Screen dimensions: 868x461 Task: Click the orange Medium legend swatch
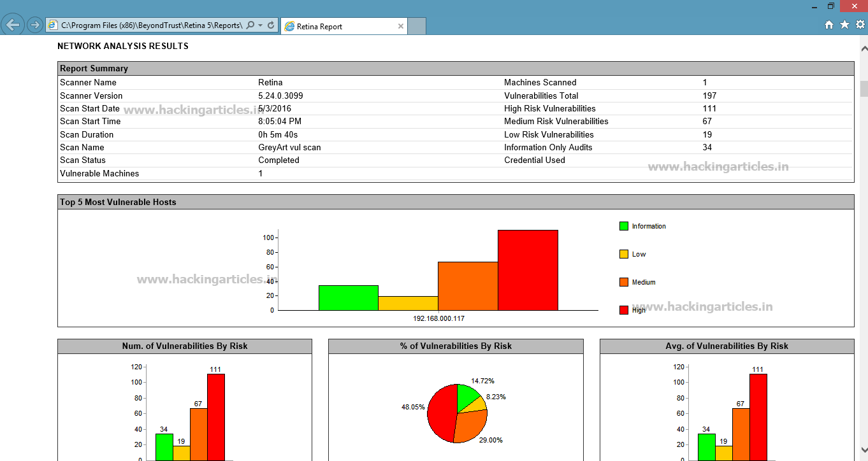coord(624,282)
